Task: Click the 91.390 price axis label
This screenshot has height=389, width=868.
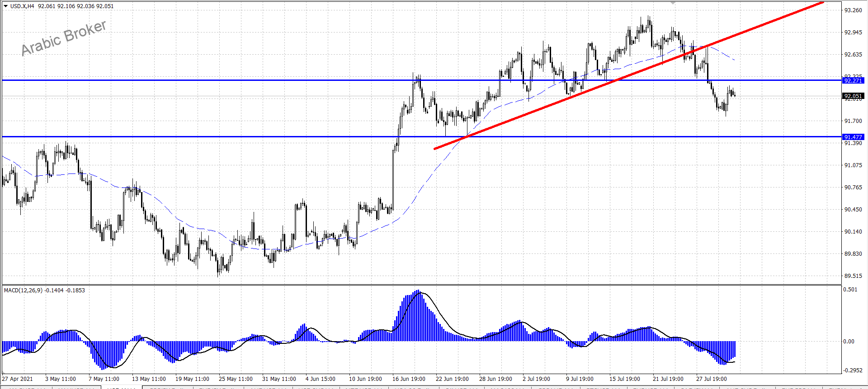Action: (853, 143)
